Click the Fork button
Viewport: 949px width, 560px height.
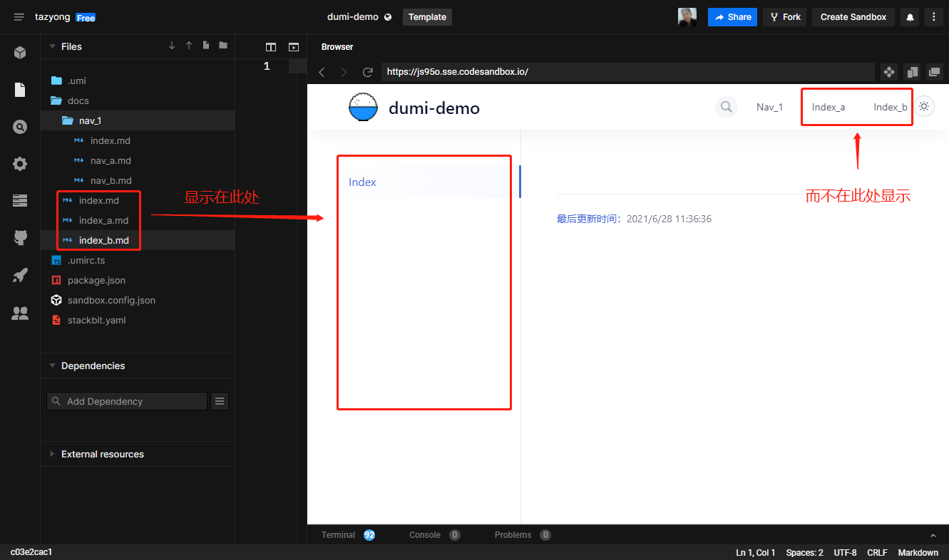pos(784,16)
